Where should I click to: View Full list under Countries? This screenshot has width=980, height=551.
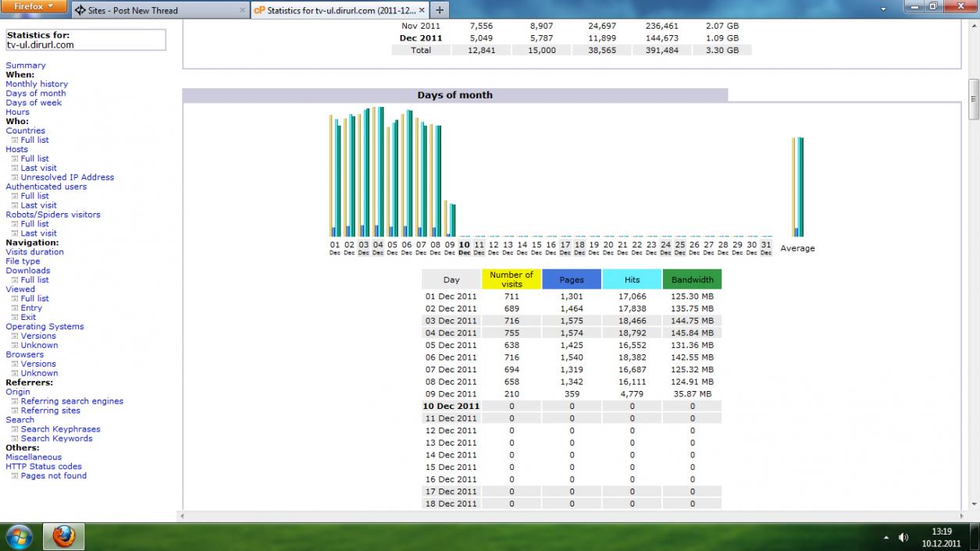coord(34,140)
